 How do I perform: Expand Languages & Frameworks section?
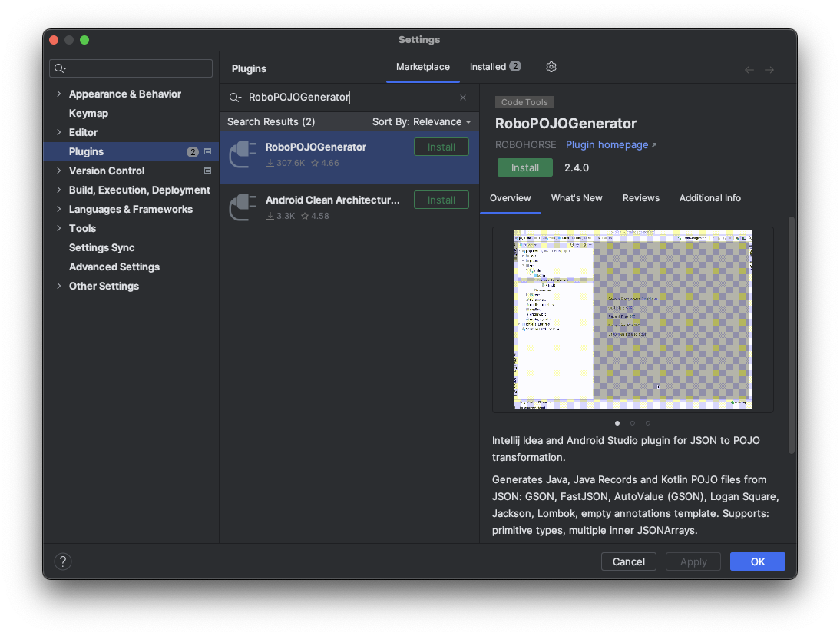click(x=59, y=210)
